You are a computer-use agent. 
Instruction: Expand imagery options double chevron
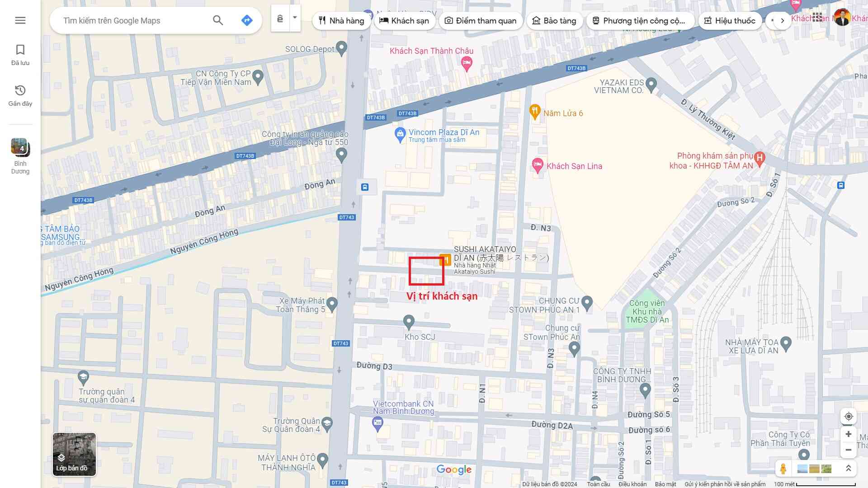(849, 469)
